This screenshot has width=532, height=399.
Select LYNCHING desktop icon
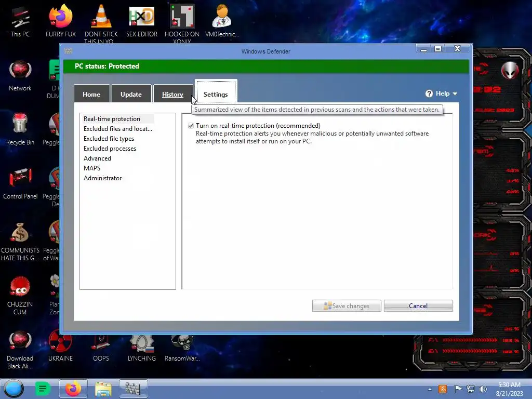pyautogui.click(x=142, y=348)
